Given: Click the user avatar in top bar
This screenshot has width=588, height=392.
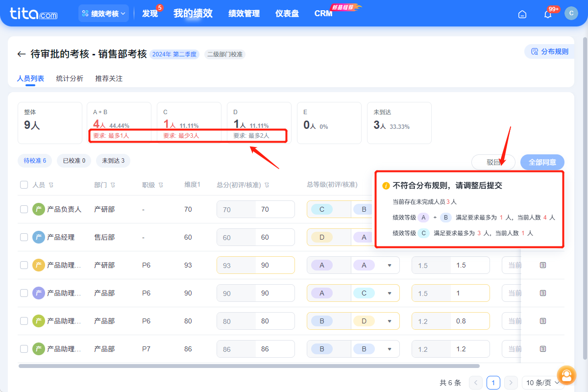Looking at the screenshot, I should [x=571, y=13].
